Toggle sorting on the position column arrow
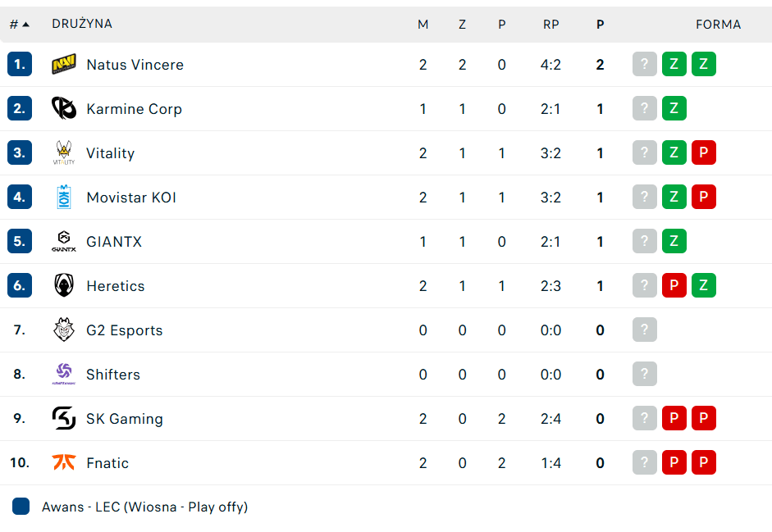This screenshot has width=772, height=532. [25, 24]
